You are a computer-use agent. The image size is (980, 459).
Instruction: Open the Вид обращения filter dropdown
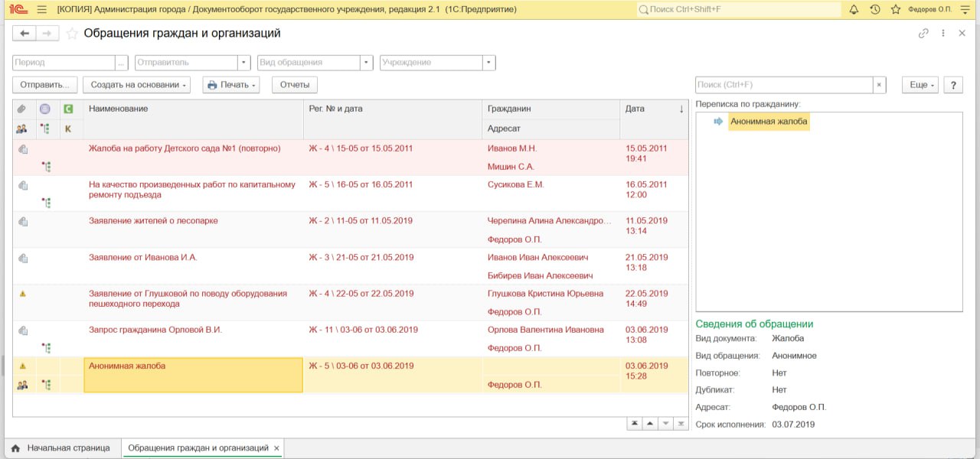[367, 63]
